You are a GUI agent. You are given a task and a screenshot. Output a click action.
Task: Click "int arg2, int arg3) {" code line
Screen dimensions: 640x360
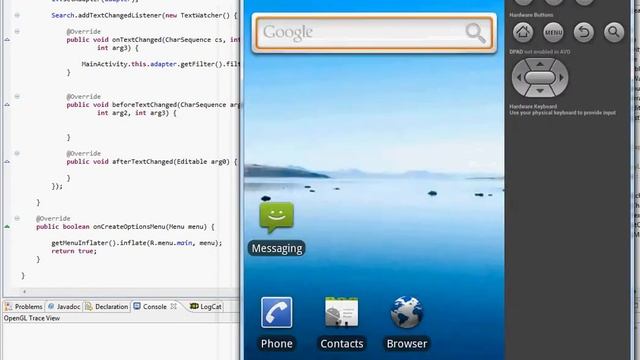(x=137, y=113)
